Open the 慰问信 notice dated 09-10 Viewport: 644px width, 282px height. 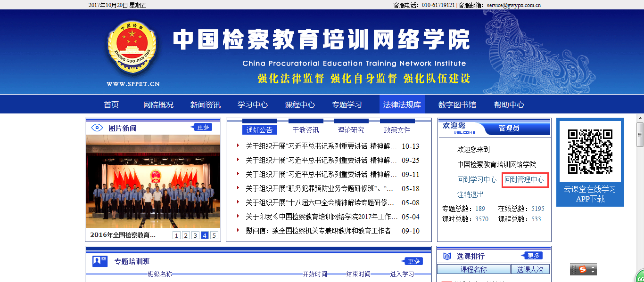pyautogui.click(x=318, y=231)
